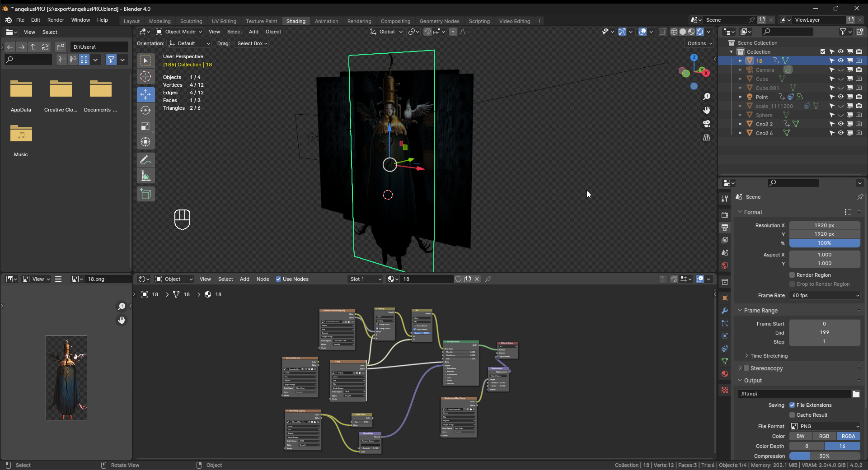This screenshot has width=868, height=470.
Task: Activate the Move tool
Action: point(145,94)
